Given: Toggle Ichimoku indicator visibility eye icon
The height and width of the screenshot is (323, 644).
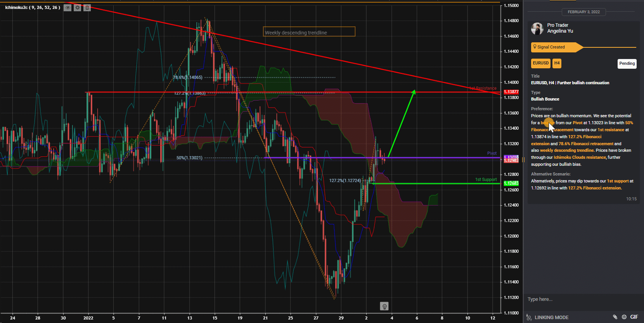Looking at the screenshot, I should tap(68, 8).
